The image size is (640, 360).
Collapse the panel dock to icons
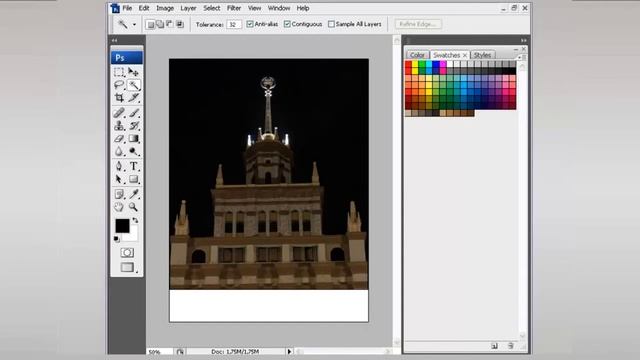[x=524, y=40]
